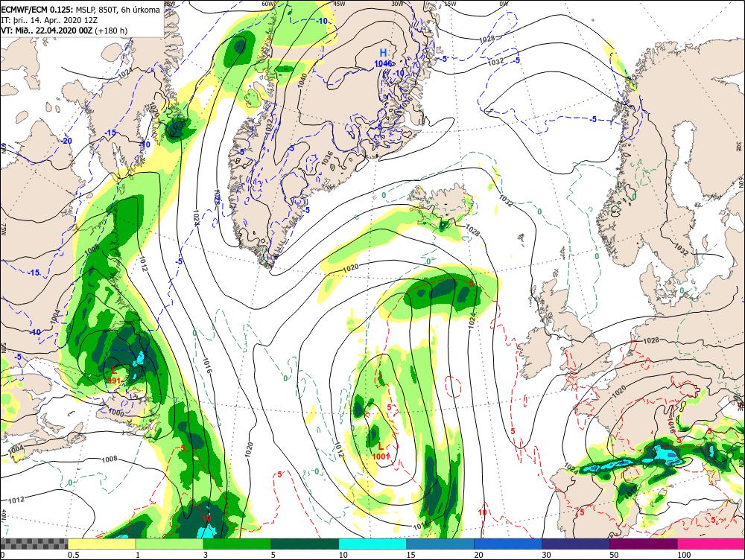
Task: Click the legend value '15'
Action: tap(411, 555)
